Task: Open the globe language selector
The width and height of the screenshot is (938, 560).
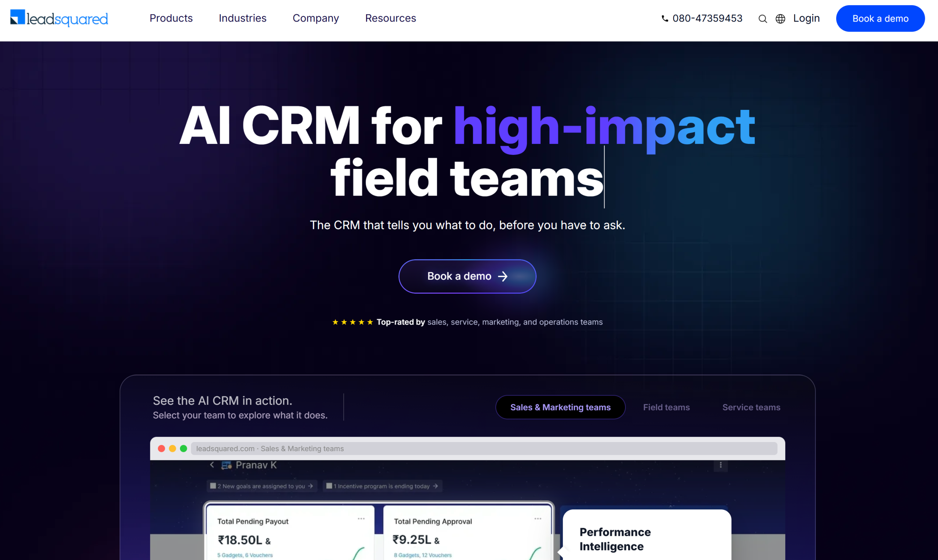Action: tap(780, 19)
